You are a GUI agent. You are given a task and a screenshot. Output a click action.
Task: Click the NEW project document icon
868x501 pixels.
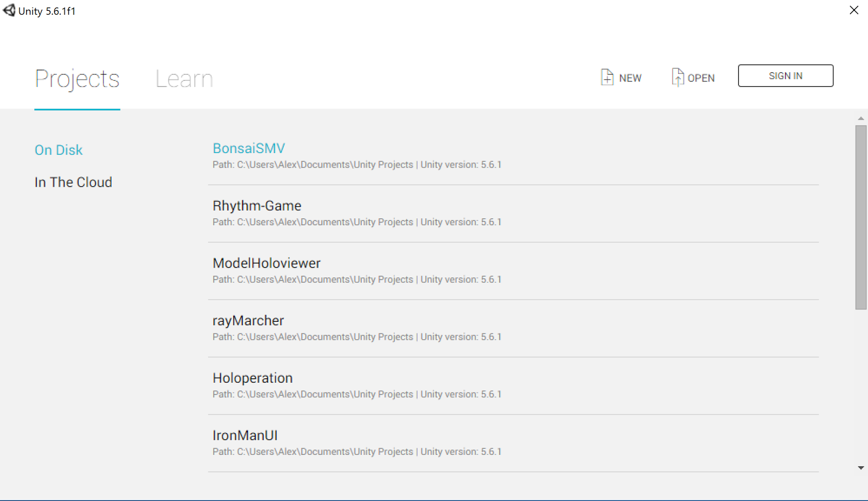pyautogui.click(x=607, y=77)
